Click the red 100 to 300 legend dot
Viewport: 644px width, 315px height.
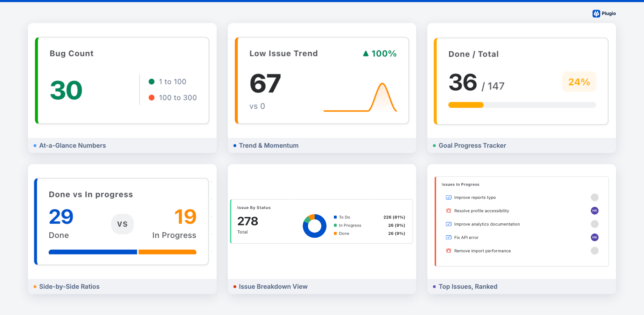click(x=152, y=98)
